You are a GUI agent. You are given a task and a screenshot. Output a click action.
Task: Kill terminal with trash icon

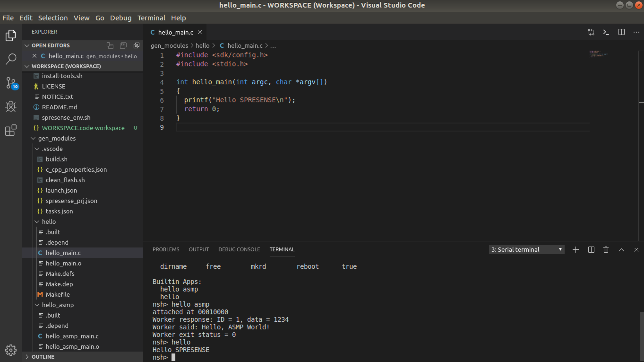click(606, 250)
